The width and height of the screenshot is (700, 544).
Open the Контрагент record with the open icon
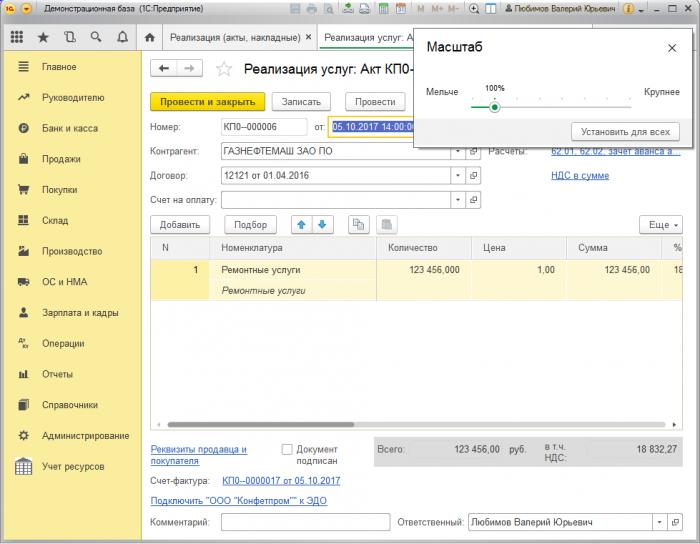click(473, 151)
